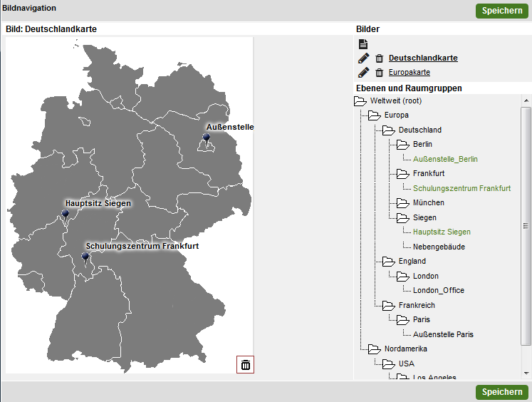Toggle the Frankfurt folder icon
This screenshot has height=402, width=532.
[402, 174]
